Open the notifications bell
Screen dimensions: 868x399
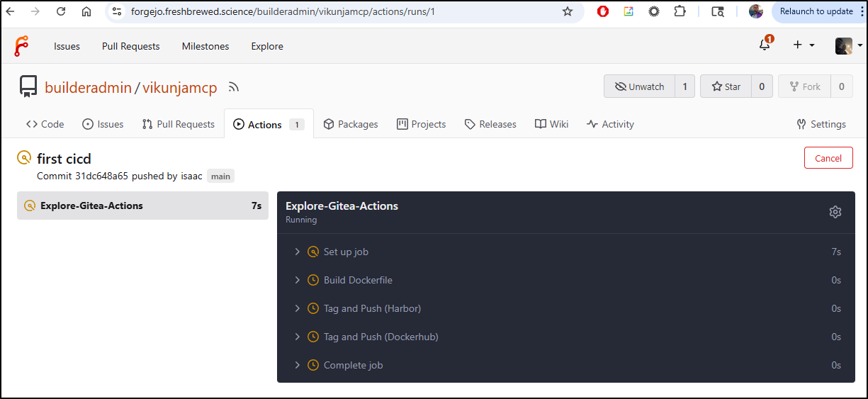coord(764,45)
